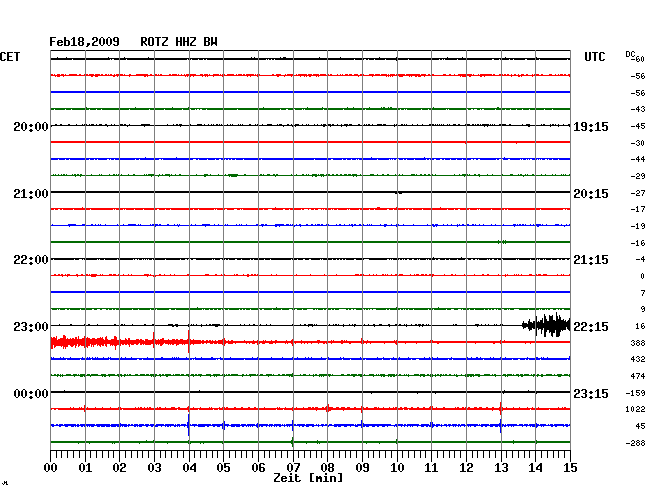The height and width of the screenshot is (494, 650).
Task: Click the DC offset value -43
Action: click(x=638, y=109)
